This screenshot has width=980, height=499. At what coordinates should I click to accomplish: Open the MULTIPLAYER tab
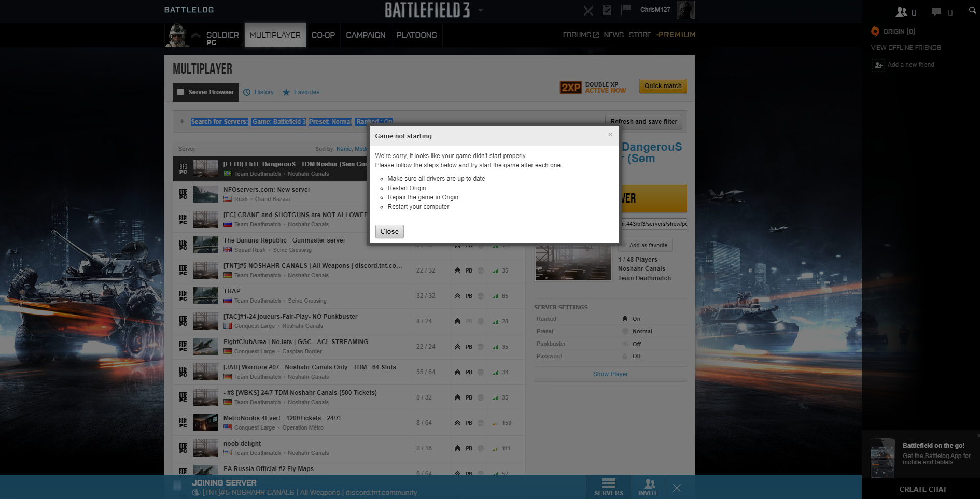point(275,35)
